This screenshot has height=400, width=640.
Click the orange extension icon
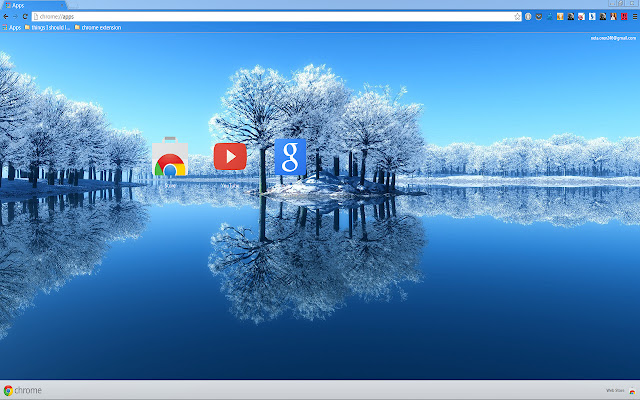[560, 16]
